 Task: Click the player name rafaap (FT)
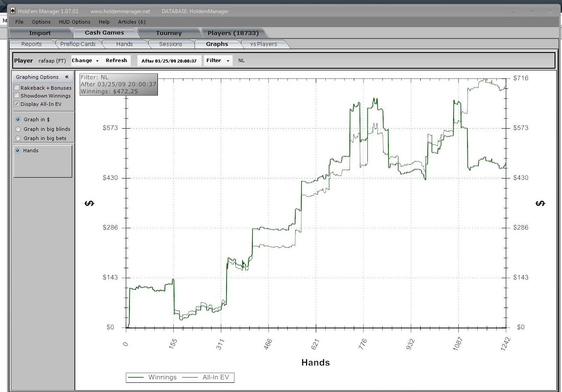[x=52, y=61]
